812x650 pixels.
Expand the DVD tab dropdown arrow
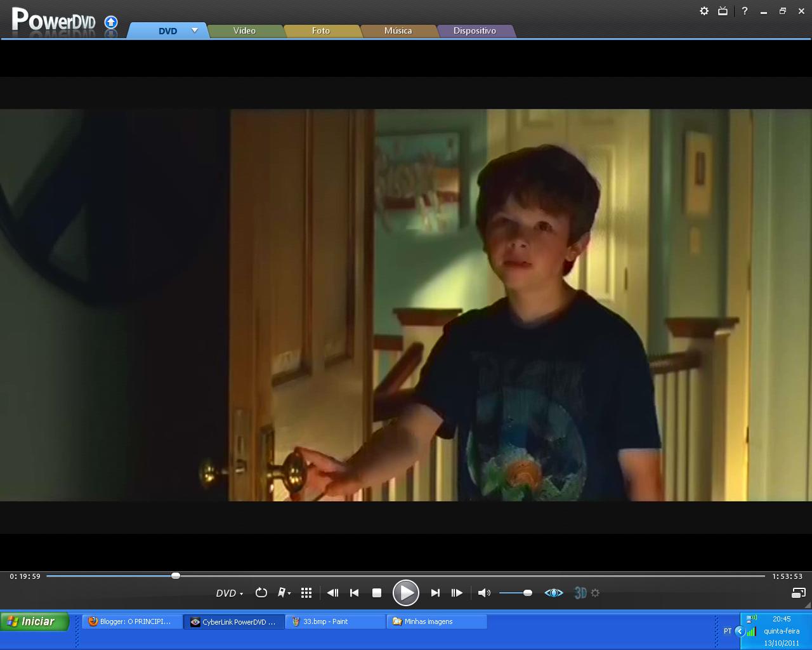195,30
